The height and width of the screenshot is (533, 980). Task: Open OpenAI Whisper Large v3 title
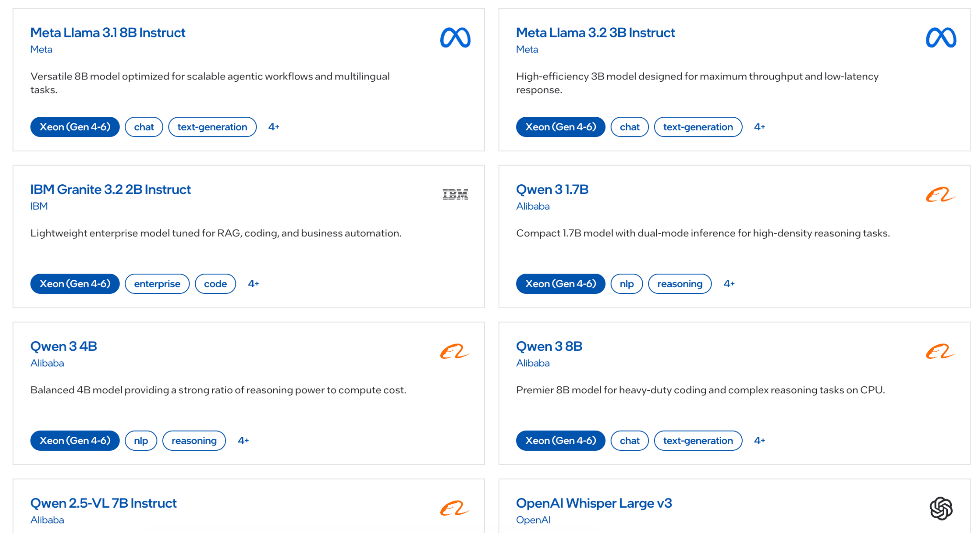pos(594,503)
